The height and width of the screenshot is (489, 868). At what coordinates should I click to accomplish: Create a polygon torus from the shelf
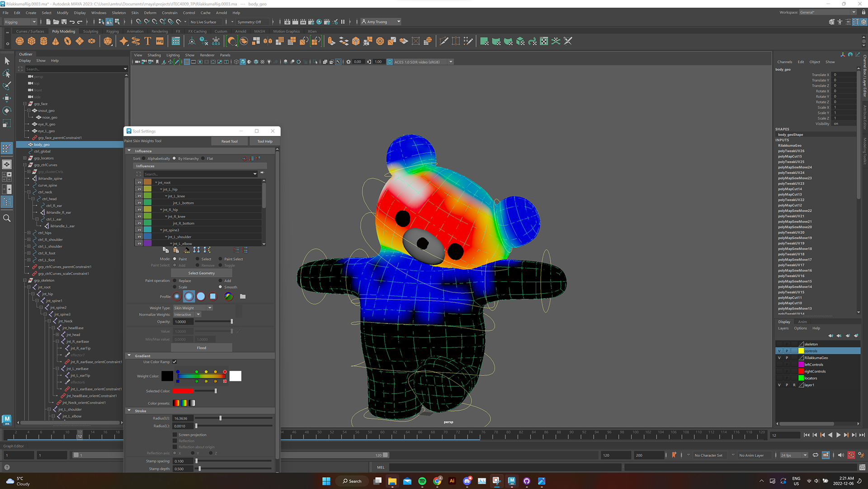point(67,41)
